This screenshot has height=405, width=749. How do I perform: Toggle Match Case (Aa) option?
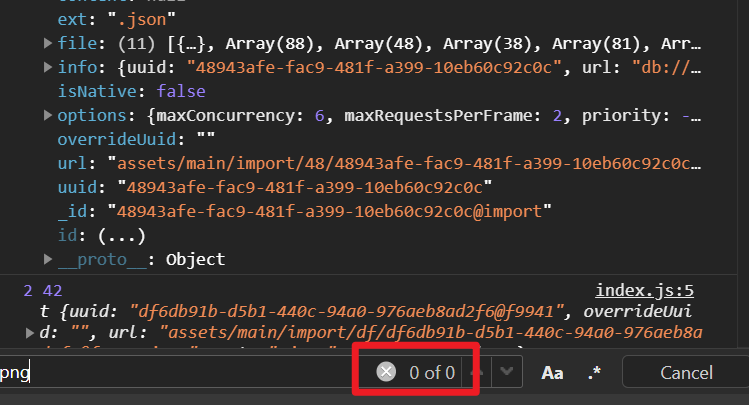552,373
